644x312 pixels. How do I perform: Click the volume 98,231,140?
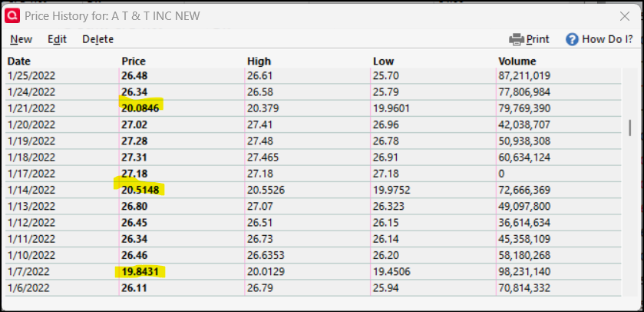click(524, 272)
